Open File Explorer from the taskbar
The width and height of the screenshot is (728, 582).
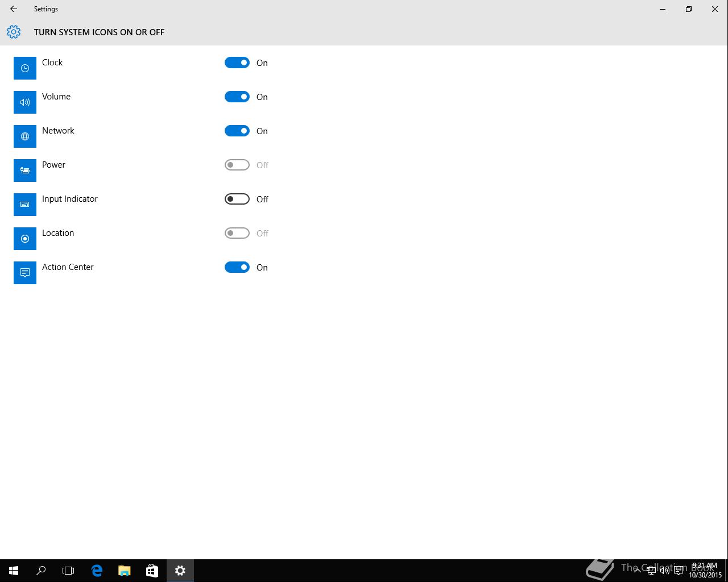click(x=124, y=571)
